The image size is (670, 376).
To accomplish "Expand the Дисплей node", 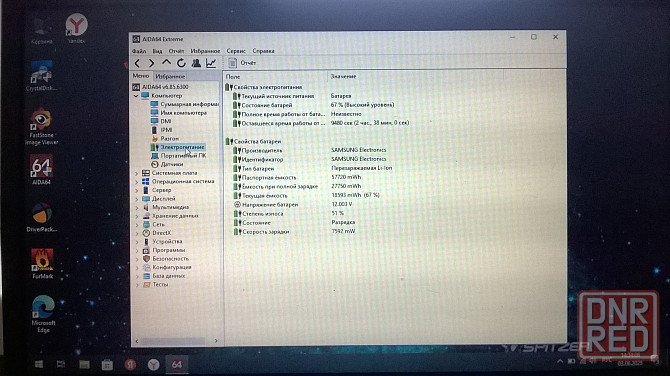I will (x=137, y=199).
